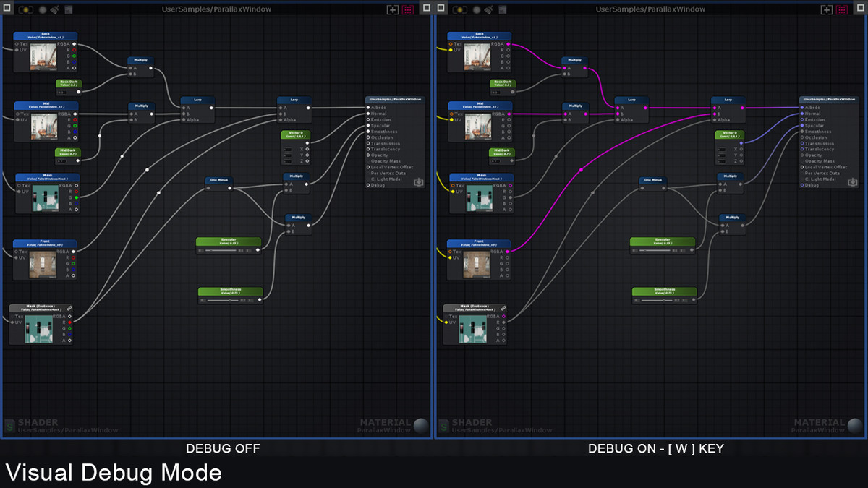The width and height of the screenshot is (868, 488).
Task: Click the green Shader S icon in left panel
Action: pyautogui.click(x=9, y=427)
